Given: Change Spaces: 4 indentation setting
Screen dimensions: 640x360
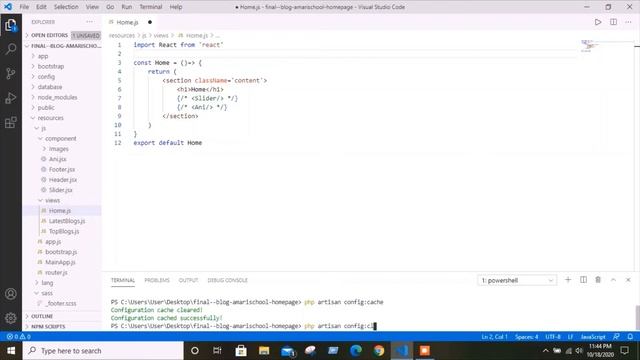Looking at the screenshot, I should pos(527,337).
